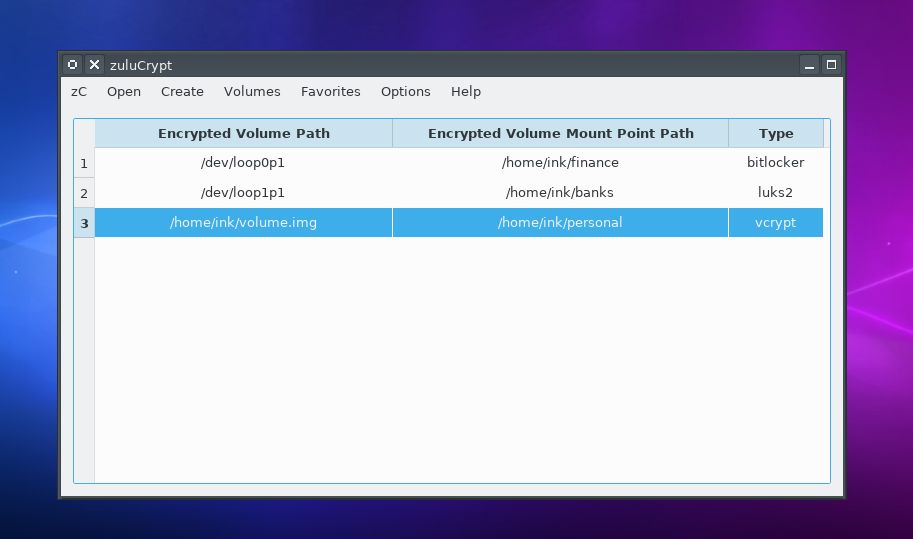Sort by Encrypted Volume Path column header
The height and width of the screenshot is (539, 913).
pos(243,133)
